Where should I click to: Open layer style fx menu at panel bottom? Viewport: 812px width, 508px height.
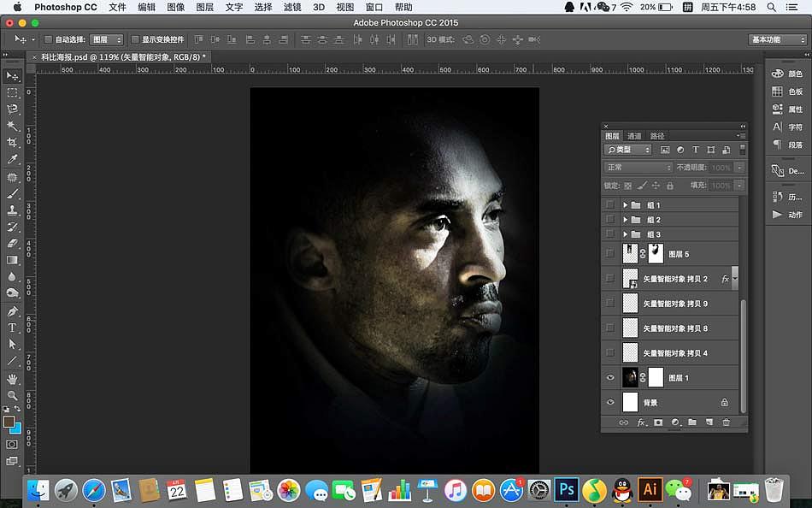click(x=641, y=422)
